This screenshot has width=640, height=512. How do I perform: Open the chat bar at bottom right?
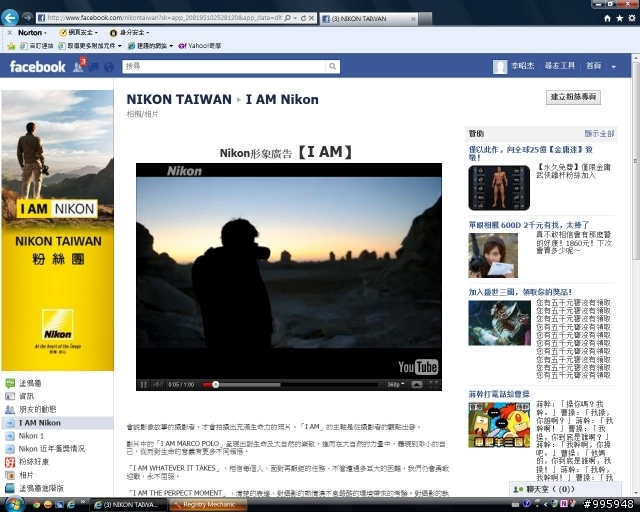(565, 489)
